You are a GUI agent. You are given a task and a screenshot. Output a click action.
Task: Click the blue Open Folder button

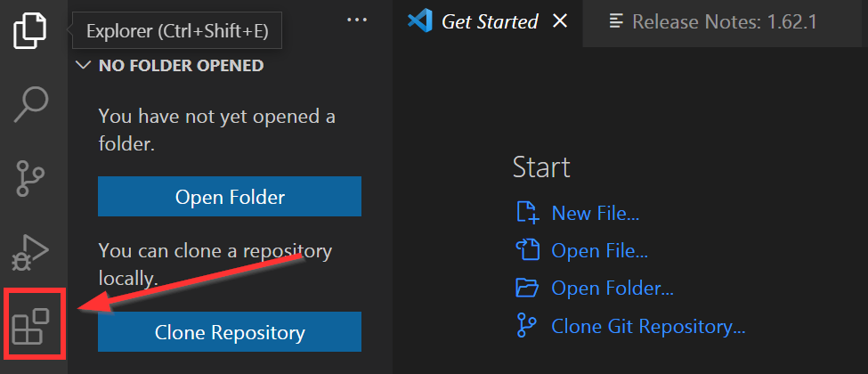tap(230, 196)
